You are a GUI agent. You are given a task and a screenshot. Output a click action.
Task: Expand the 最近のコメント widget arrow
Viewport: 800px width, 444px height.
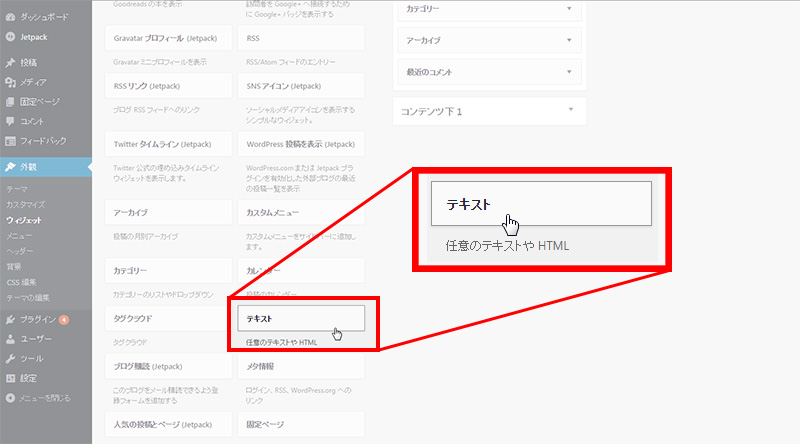click(568, 73)
